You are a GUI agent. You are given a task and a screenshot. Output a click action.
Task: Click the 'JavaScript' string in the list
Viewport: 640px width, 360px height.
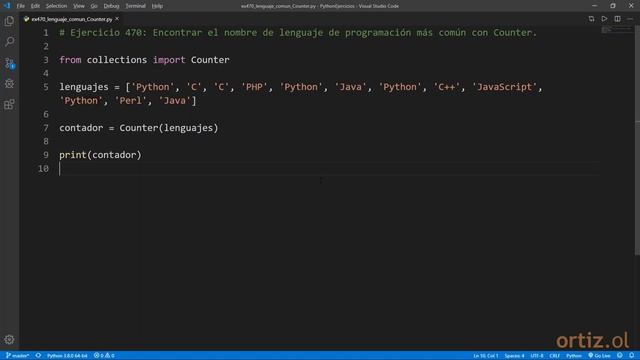(504, 87)
